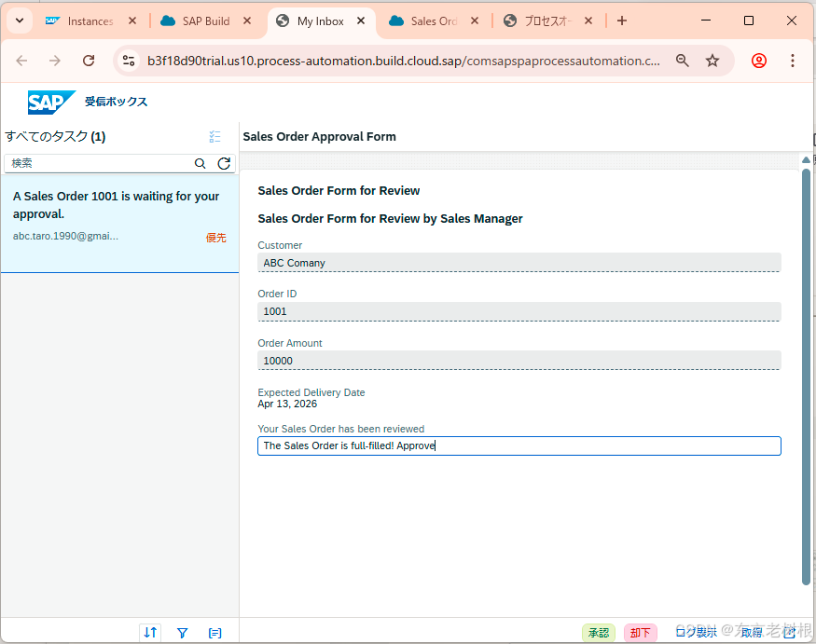Focus the 検索 search field
Viewport: 816px width, 644px height.
(99, 163)
